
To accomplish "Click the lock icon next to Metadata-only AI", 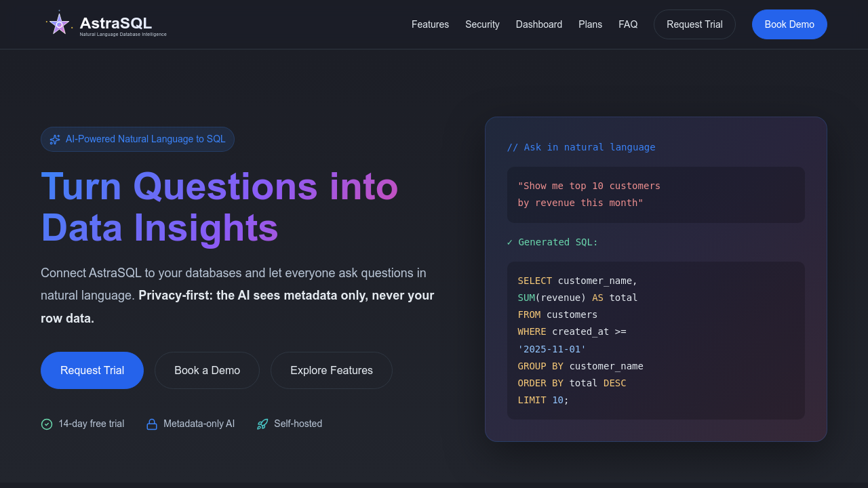I will (x=152, y=424).
